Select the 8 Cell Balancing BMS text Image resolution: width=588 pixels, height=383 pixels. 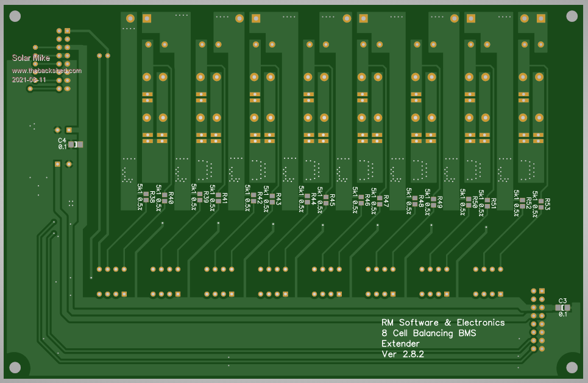(x=428, y=333)
